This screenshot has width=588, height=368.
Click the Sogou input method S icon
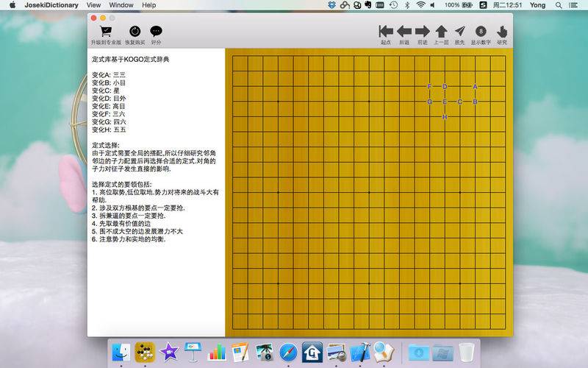coord(484,5)
